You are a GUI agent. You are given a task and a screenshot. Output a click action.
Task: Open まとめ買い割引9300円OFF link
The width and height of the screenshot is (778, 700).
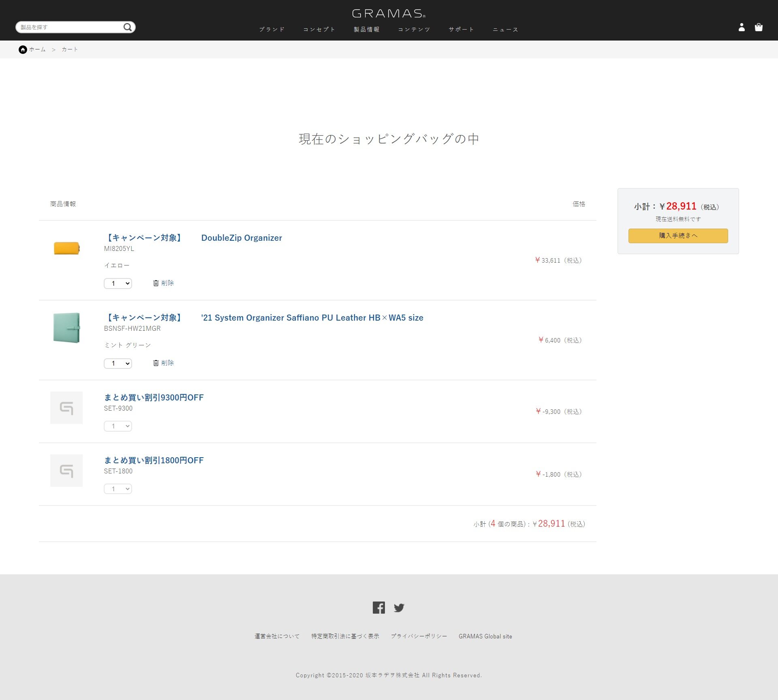(x=154, y=398)
